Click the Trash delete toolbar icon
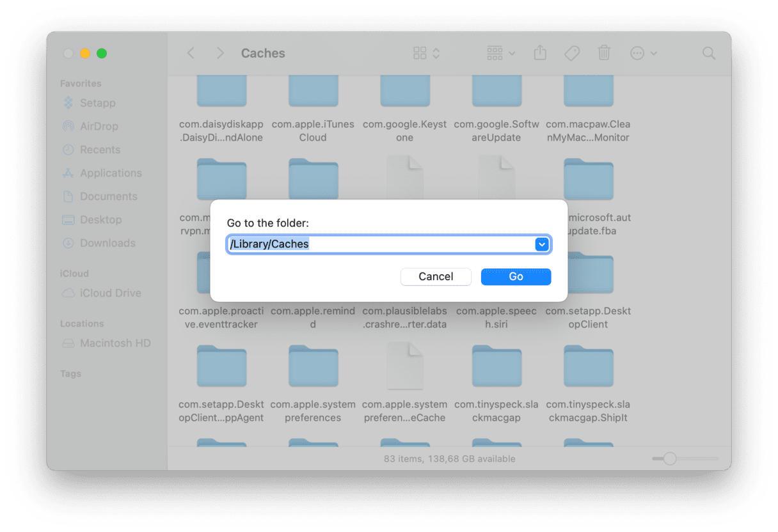This screenshot has width=778, height=532. click(x=604, y=53)
